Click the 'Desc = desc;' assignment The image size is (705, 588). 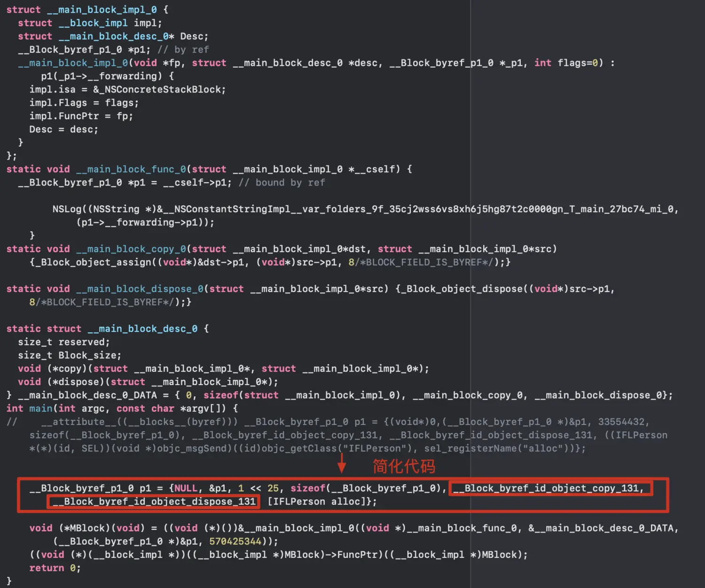coord(63,130)
